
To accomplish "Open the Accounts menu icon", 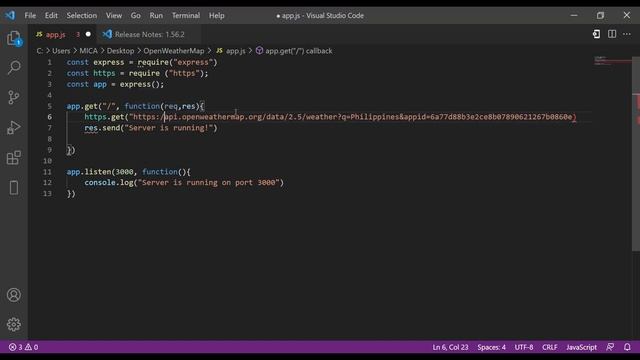I will point(14,295).
